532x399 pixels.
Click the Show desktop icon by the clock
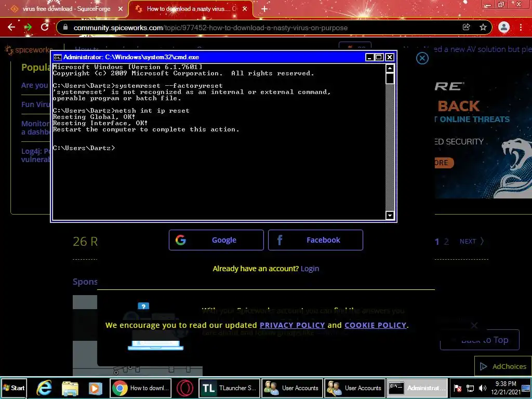pyautogui.click(x=526, y=388)
